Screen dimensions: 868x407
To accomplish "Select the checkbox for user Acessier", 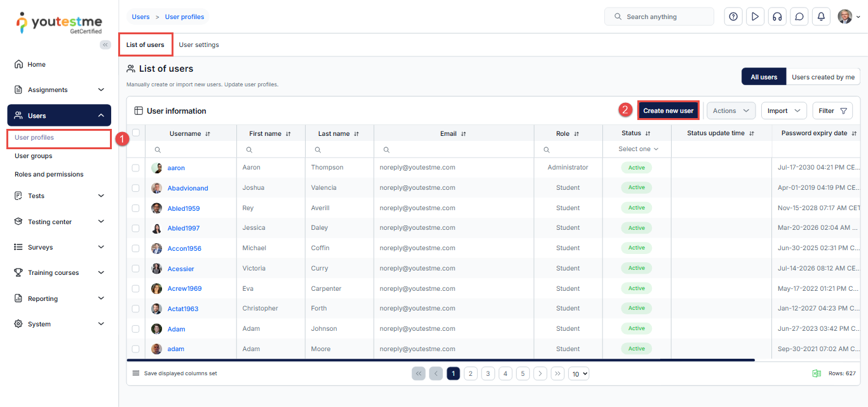I will click(x=135, y=269).
